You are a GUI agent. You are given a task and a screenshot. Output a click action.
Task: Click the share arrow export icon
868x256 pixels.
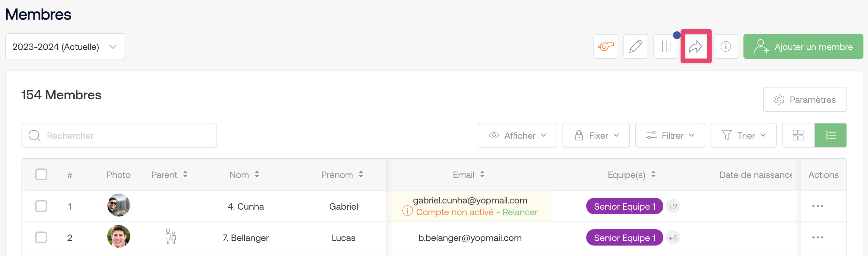(x=696, y=47)
